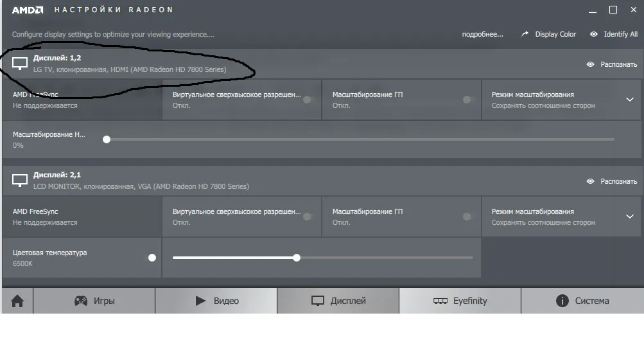Click the monitor icon for Дисплей 2,1
The height and width of the screenshot is (347, 644).
point(20,181)
